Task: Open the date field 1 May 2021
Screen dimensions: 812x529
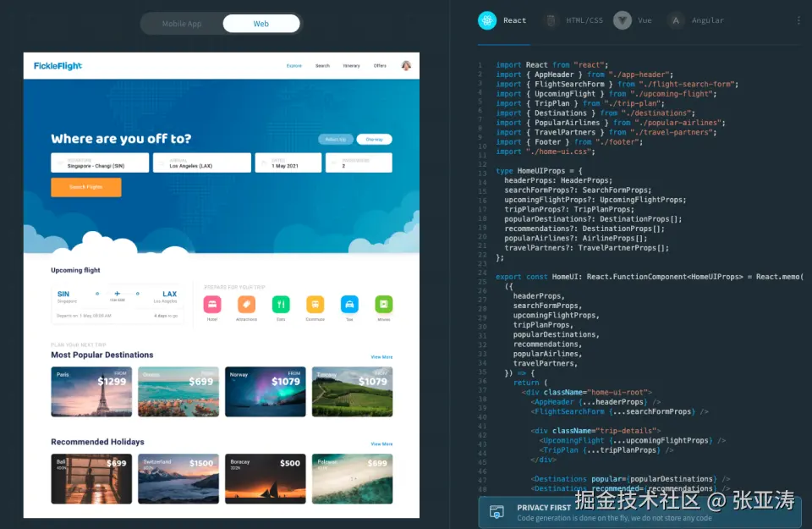Action: (288, 163)
